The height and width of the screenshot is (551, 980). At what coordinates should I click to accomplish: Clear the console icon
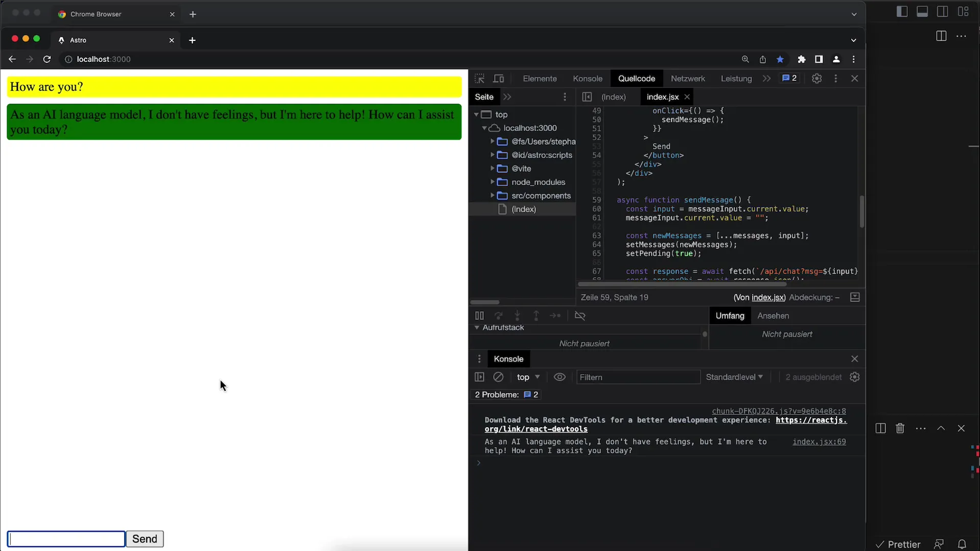click(x=498, y=377)
